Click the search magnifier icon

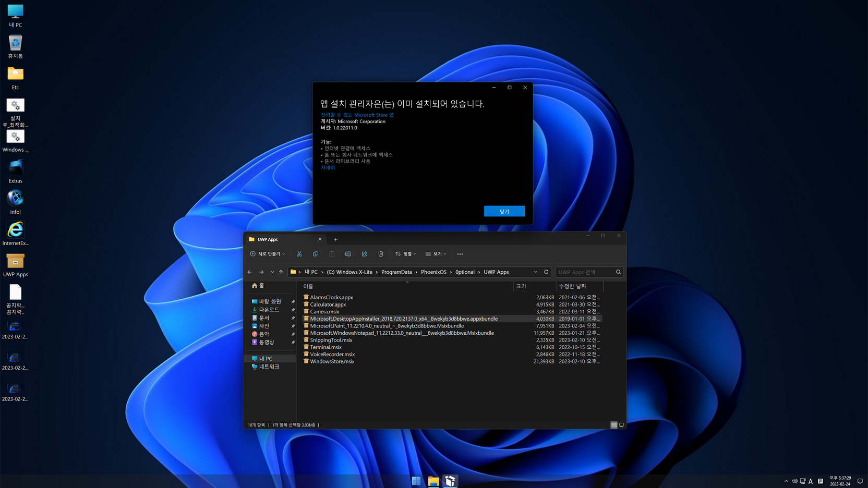click(x=619, y=272)
